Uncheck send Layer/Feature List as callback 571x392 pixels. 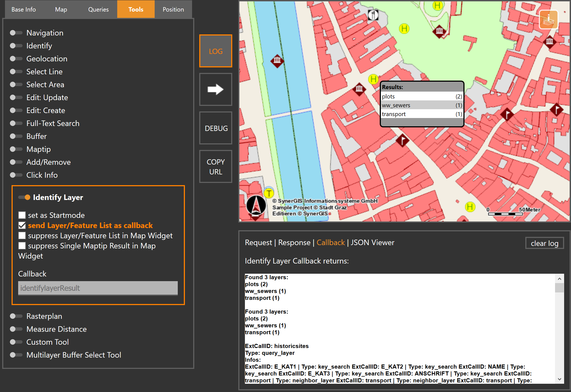click(x=22, y=225)
